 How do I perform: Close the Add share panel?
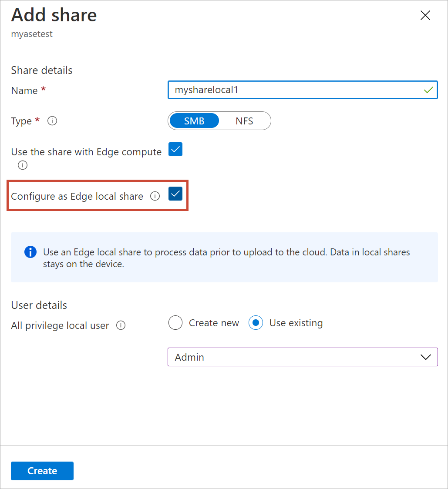pos(425,15)
